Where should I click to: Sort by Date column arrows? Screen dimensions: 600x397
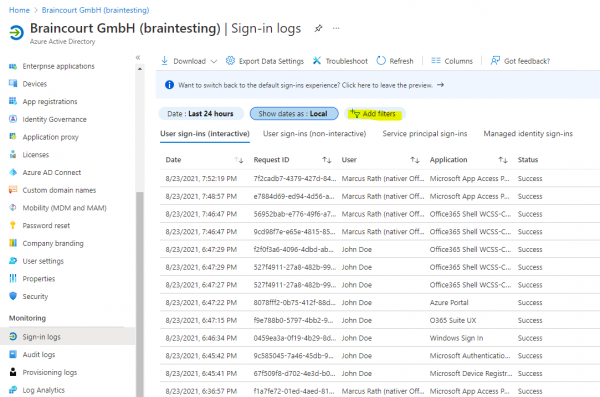[x=239, y=160]
